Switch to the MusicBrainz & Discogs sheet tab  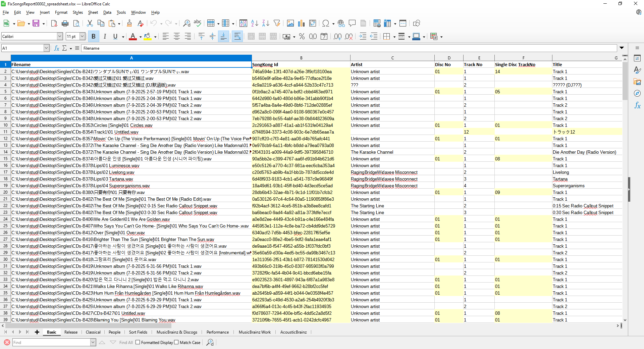pyautogui.click(x=177, y=332)
